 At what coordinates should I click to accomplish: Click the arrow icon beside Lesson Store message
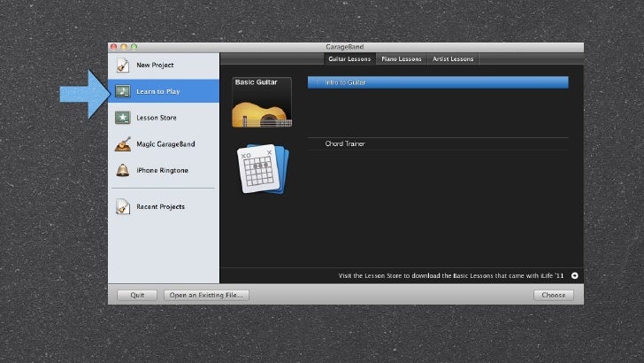[575, 275]
